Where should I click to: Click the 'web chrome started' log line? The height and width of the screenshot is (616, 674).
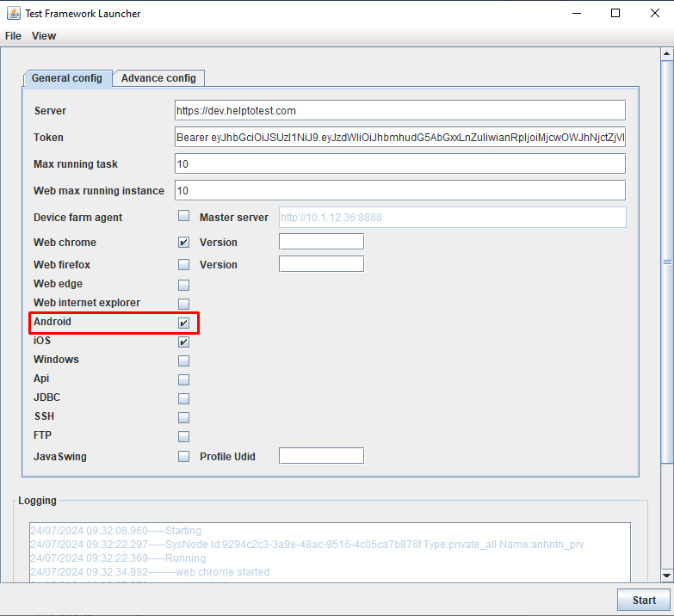coord(150,572)
